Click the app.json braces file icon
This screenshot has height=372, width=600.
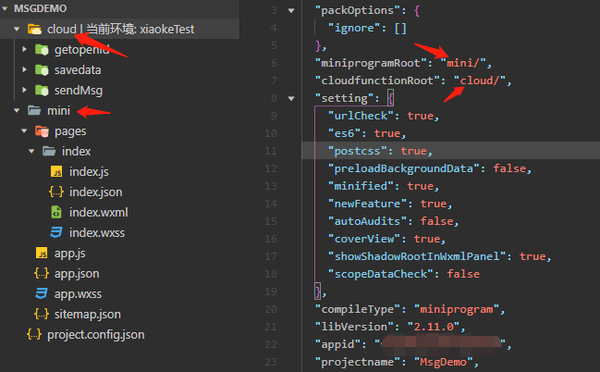[x=42, y=273]
